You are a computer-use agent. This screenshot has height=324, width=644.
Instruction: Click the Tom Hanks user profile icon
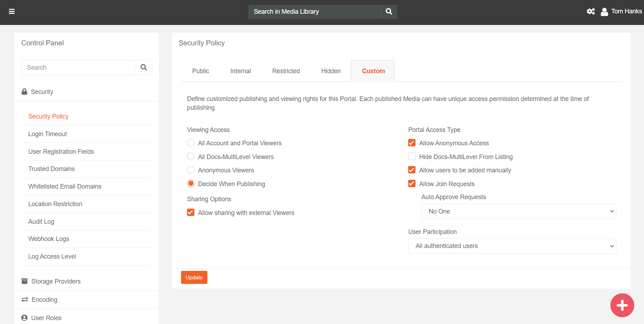[604, 12]
